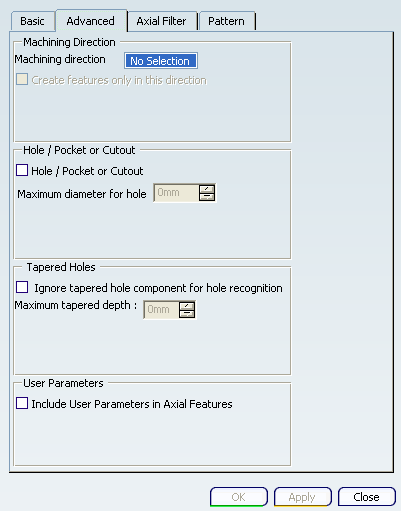
Task: Click the Maximum diameter for hole value field
Action: pos(176,193)
